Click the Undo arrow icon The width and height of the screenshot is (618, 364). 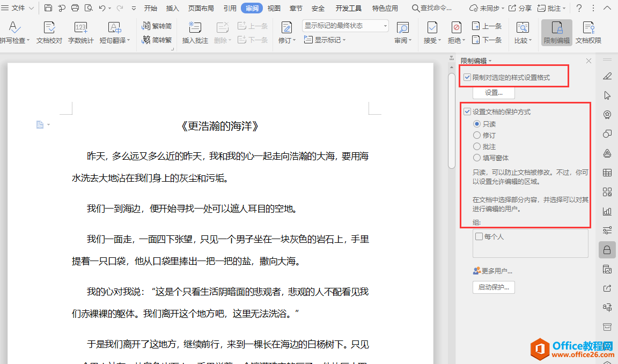click(102, 8)
